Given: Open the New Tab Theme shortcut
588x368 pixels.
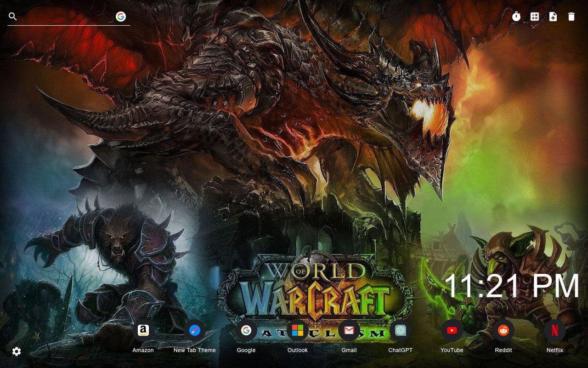Looking at the screenshot, I should click(195, 330).
